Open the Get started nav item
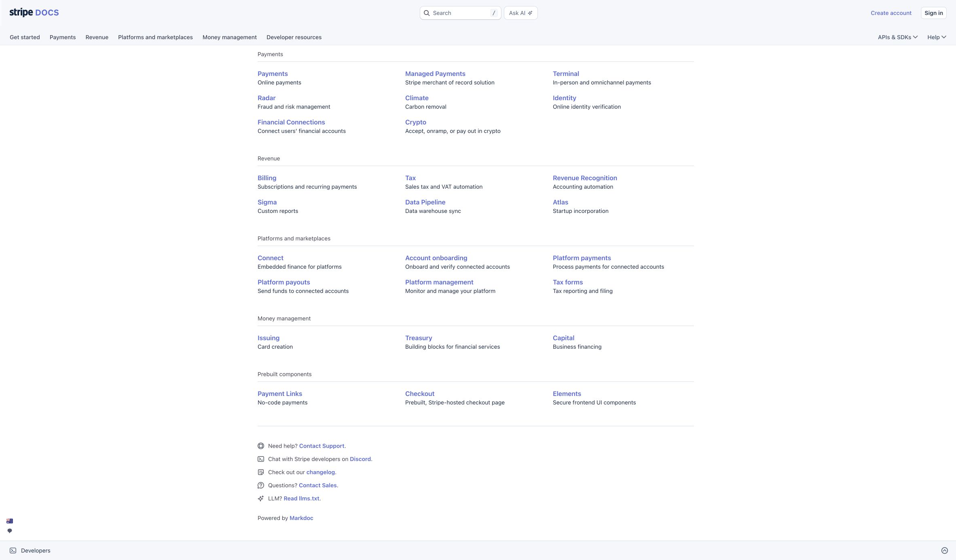Image resolution: width=956 pixels, height=560 pixels. tap(25, 37)
